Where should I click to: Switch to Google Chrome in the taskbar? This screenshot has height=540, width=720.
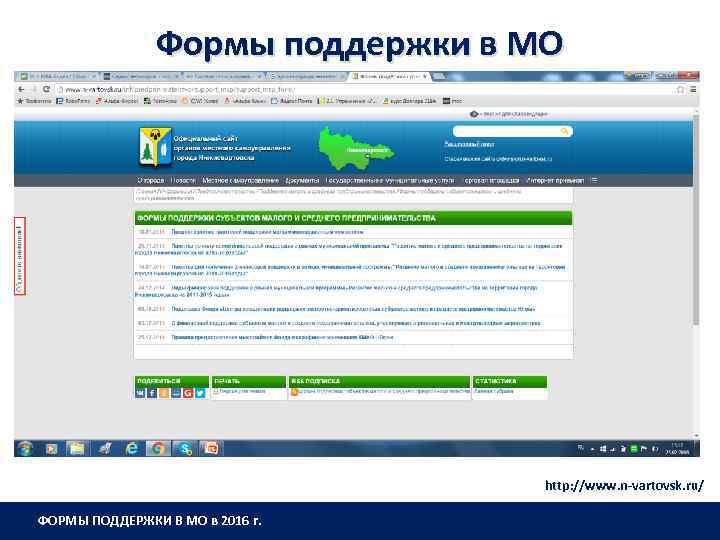[x=158, y=448]
